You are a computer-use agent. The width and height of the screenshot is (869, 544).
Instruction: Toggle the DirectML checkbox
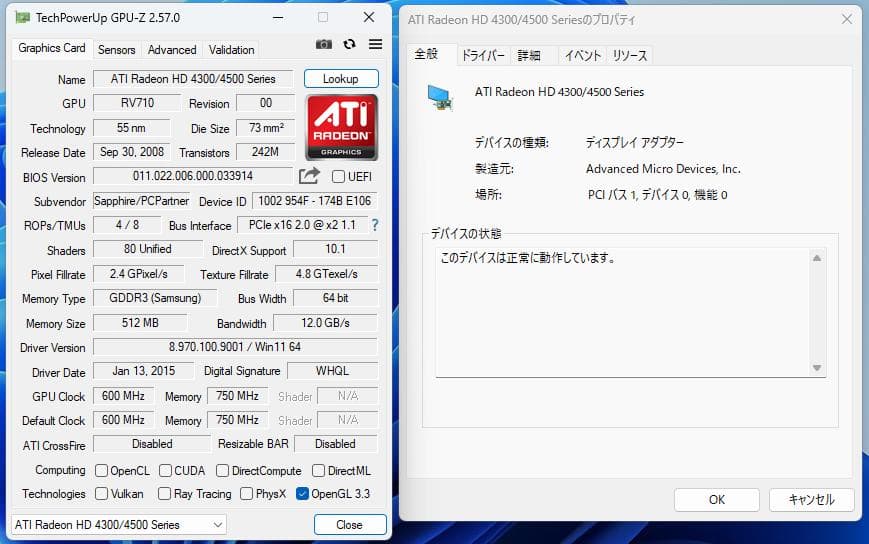(x=318, y=470)
